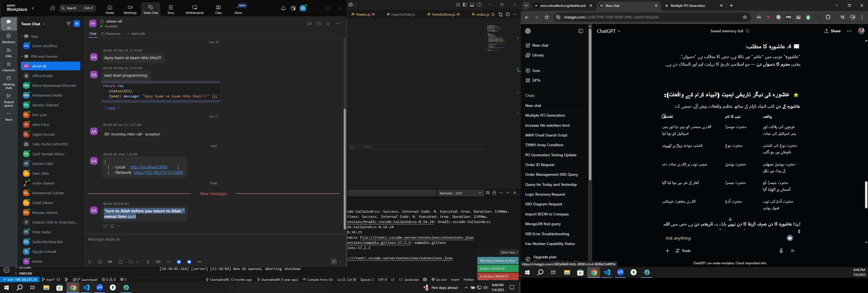This screenshot has height=293, width=868.
Task: Open Zoom Docs
Action: click(x=171, y=9)
